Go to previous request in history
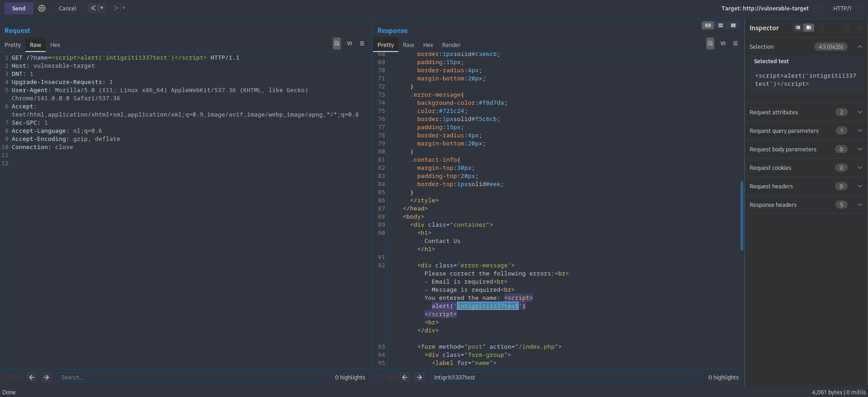The image size is (868, 397). [93, 8]
